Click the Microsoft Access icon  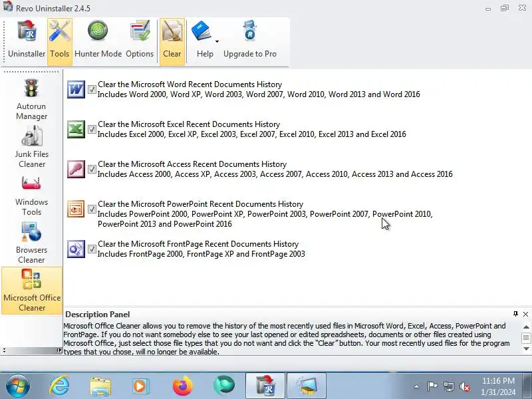click(76, 169)
